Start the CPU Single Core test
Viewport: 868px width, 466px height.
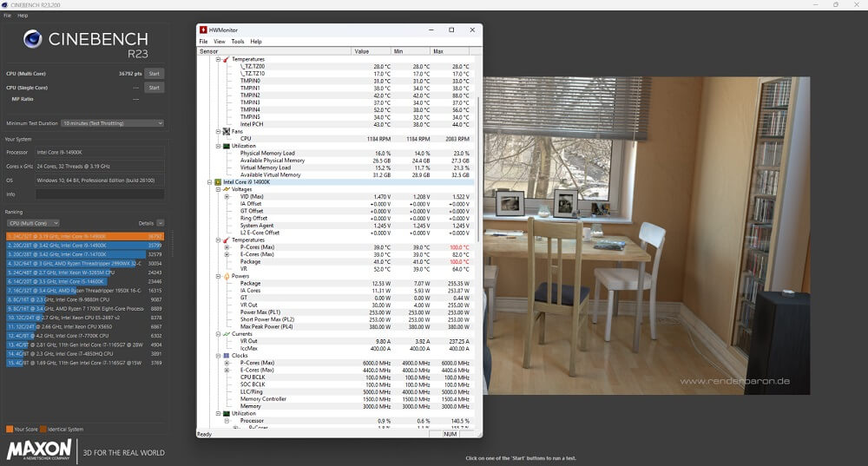coord(155,88)
